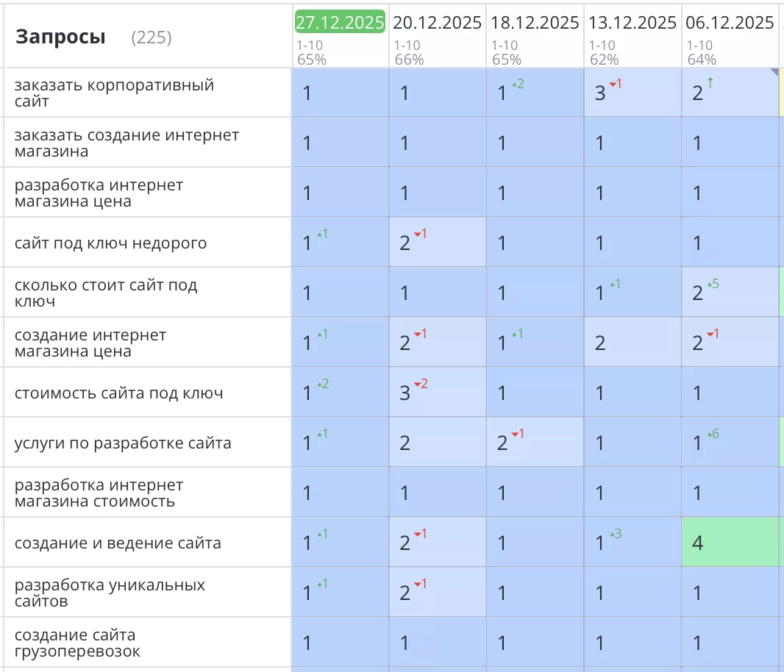Select the 18.12.2025 cell for услуги по разработке сайта
Screen dimensions: 784x672
(535, 443)
